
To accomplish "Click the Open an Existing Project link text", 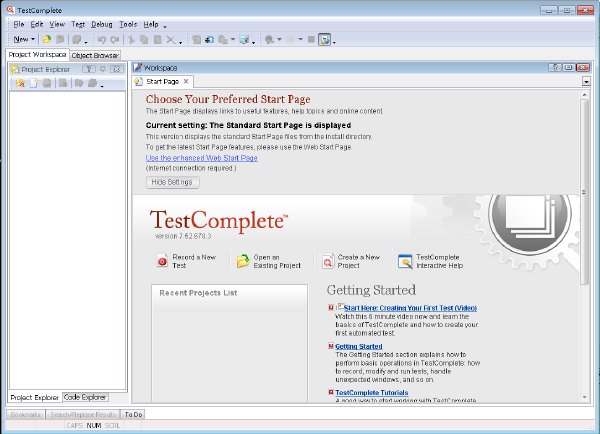I will [x=277, y=261].
